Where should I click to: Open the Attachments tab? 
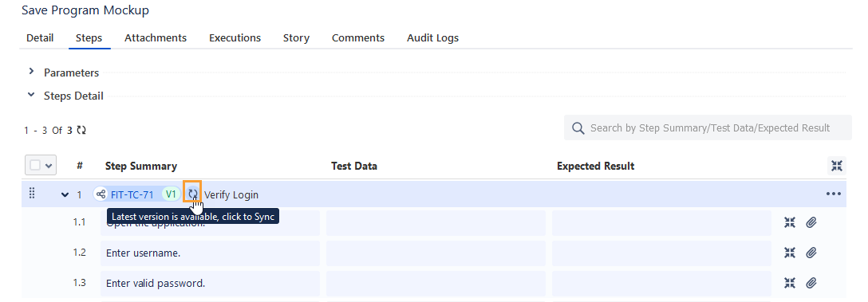[156, 38]
